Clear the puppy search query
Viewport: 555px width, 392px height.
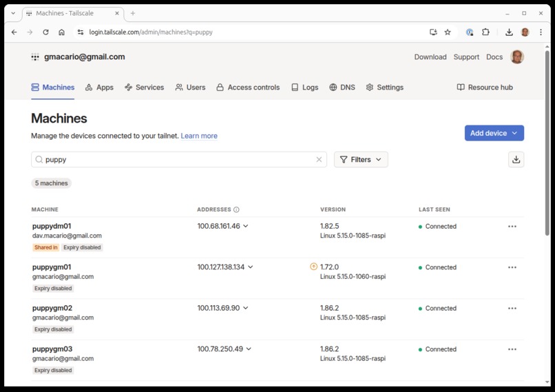[x=319, y=159]
